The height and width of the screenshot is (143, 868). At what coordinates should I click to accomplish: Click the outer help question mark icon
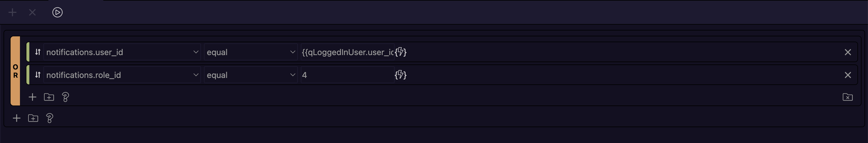pos(50,118)
